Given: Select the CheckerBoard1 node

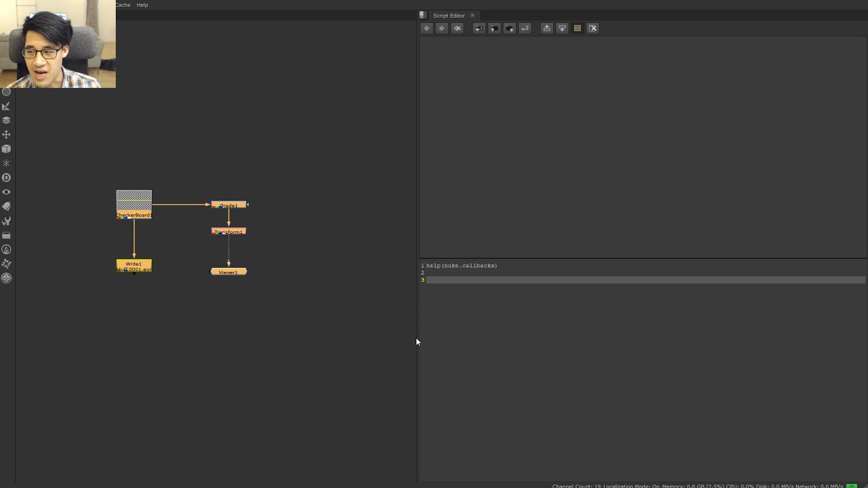Looking at the screenshot, I should pyautogui.click(x=134, y=205).
